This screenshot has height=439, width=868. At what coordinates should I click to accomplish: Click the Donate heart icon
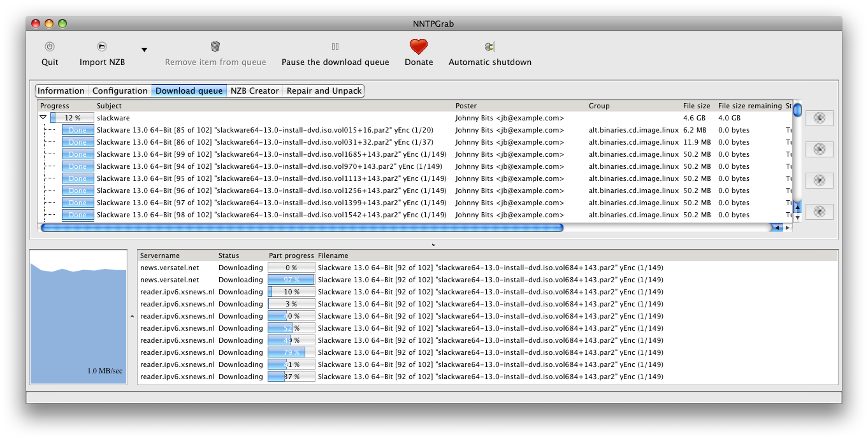point(419,47)
